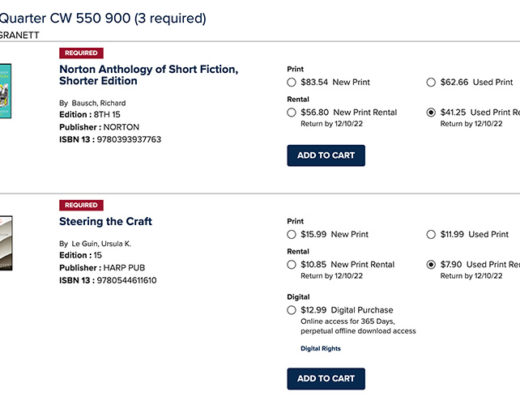
Task: Add Norton Anthology to cart
Action: pos(326,155)
